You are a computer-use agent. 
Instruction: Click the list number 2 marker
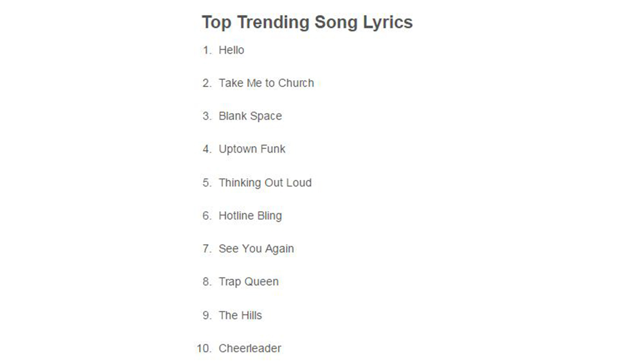(x=207, y=83)
